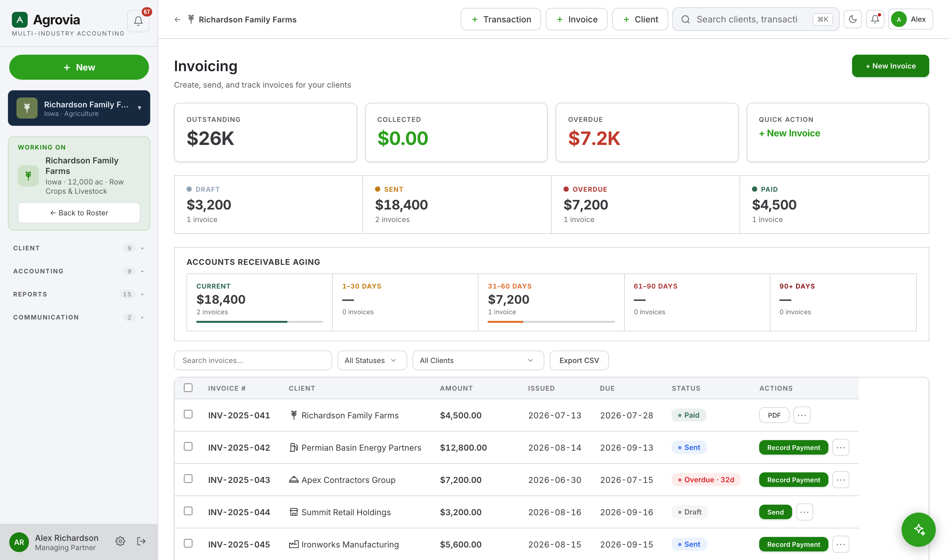Screen dimensions: 949x560
Task: Open more options for INV-2025-042
Action: [x=841, y=448]
